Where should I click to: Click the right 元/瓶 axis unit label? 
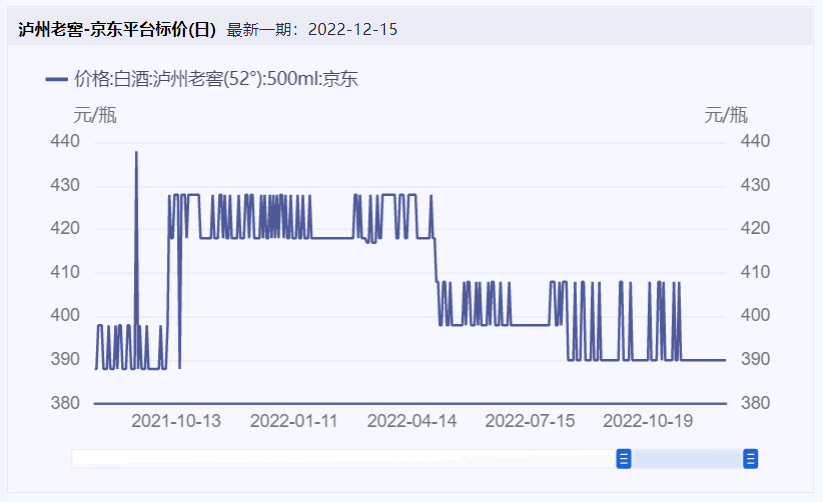pos(726,115)
